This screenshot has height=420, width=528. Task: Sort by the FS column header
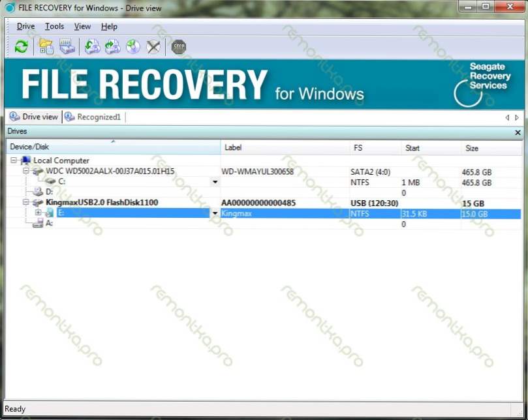click(375, 147)
